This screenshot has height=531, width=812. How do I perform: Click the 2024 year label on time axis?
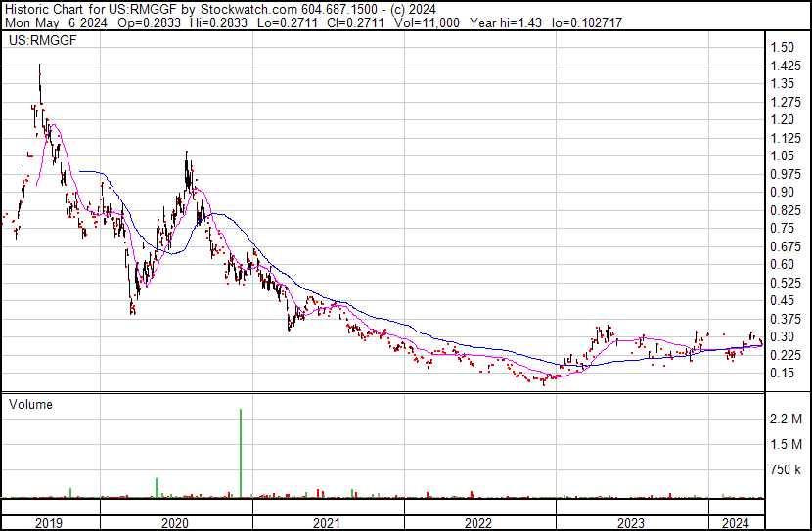736,523
